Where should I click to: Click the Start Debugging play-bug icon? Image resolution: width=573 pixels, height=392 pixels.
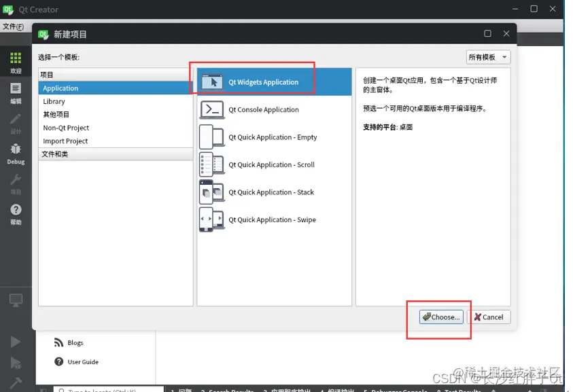pyautogui.click(x=16, y=362)
